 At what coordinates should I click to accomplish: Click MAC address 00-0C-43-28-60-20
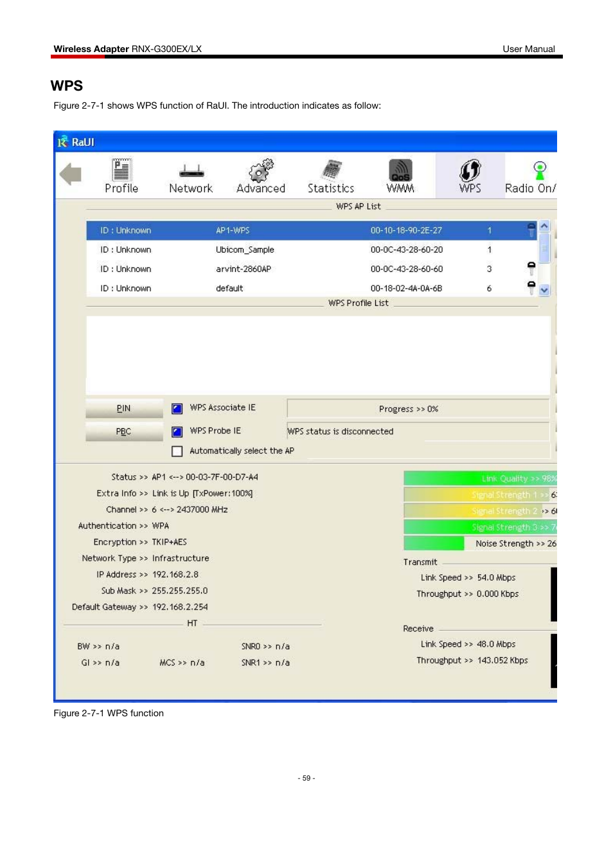coord(407,249)
